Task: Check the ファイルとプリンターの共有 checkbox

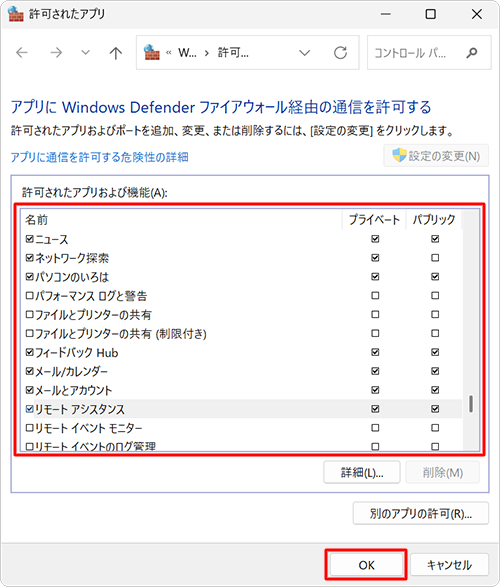Action: (30, 314)
